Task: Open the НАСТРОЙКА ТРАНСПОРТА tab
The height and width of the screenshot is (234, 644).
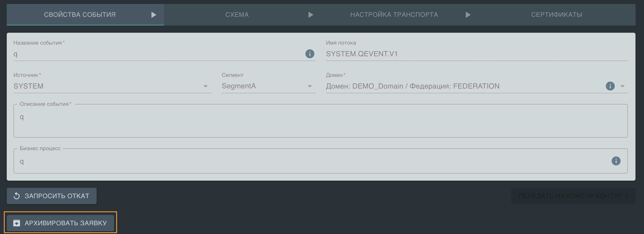Action: [394, 15]
